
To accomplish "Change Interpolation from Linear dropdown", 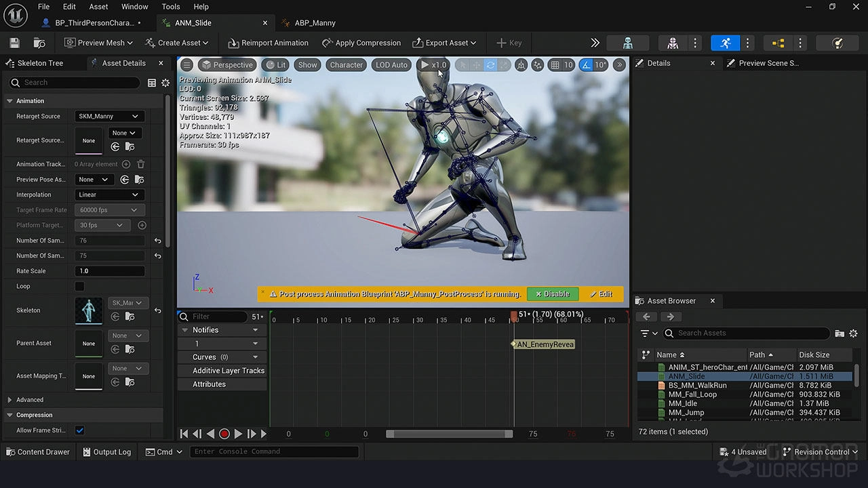I will [108, 195].
